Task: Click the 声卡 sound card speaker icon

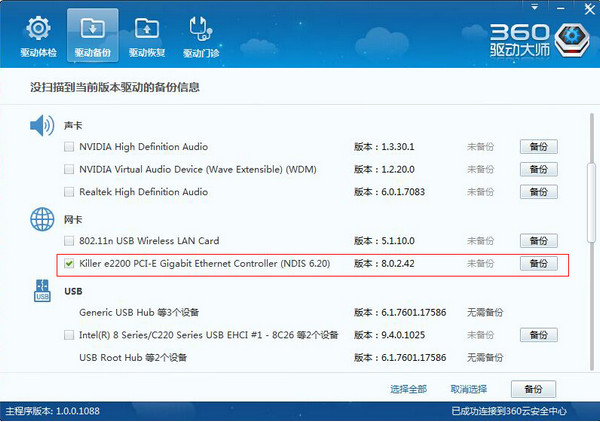Action: click(x=41, y=126)
